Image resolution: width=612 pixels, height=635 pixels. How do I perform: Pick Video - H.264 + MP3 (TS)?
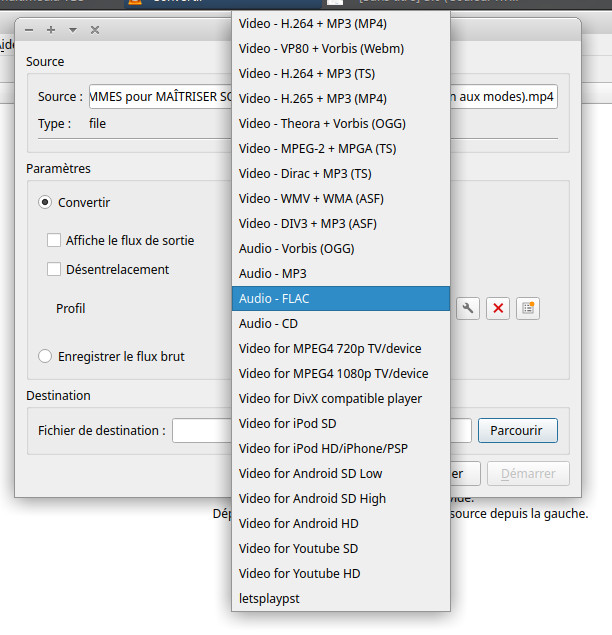coord(341,74)
